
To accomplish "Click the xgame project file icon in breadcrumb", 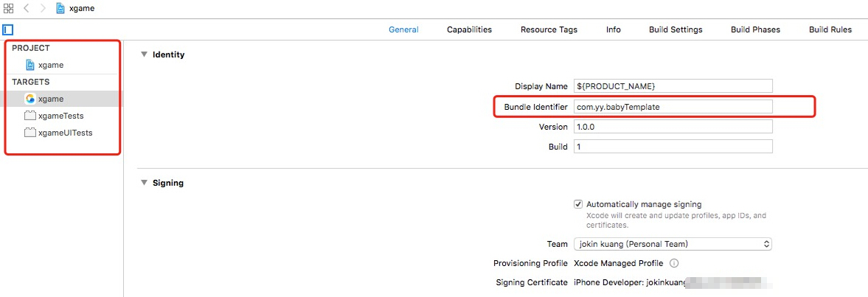I will [60, 9].
